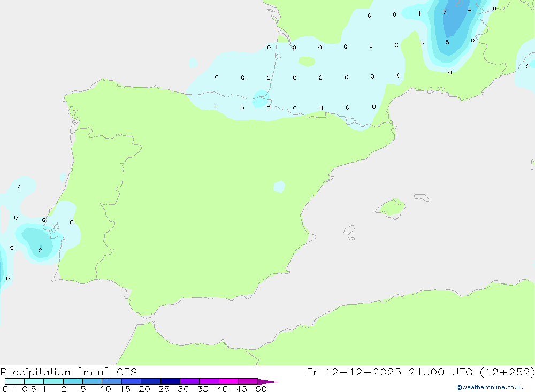The width and height of the screenshot is (535, 392).
Task: Open the weatheronline.co.uk copyright link
Action: click(x=490, y=387)
